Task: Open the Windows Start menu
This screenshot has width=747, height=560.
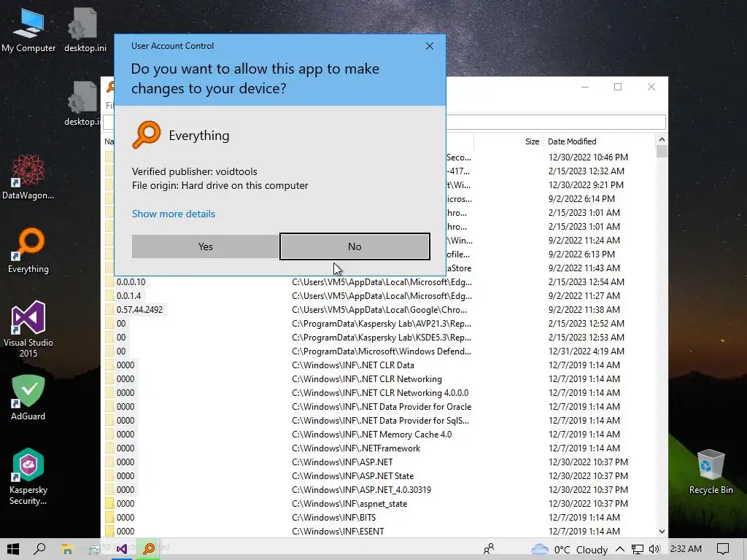Action: [x=13, y=549]
